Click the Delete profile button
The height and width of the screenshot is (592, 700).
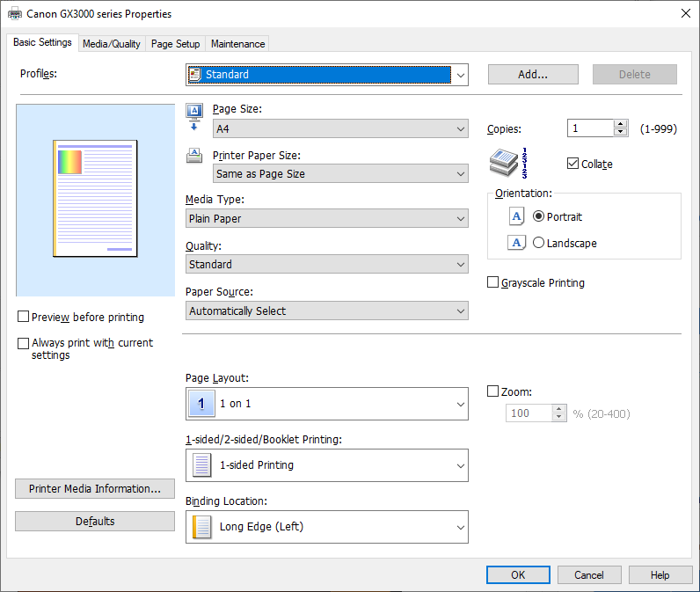coord(635,75)
